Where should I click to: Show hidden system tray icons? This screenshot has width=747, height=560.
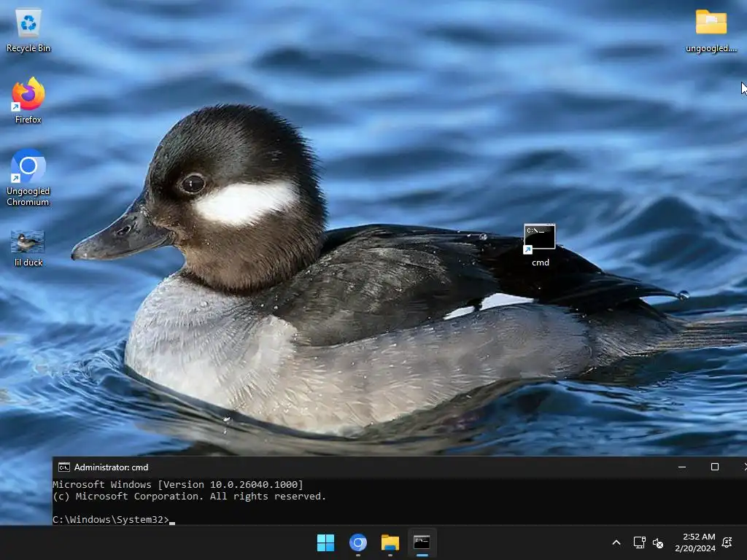tap(616, 542)
